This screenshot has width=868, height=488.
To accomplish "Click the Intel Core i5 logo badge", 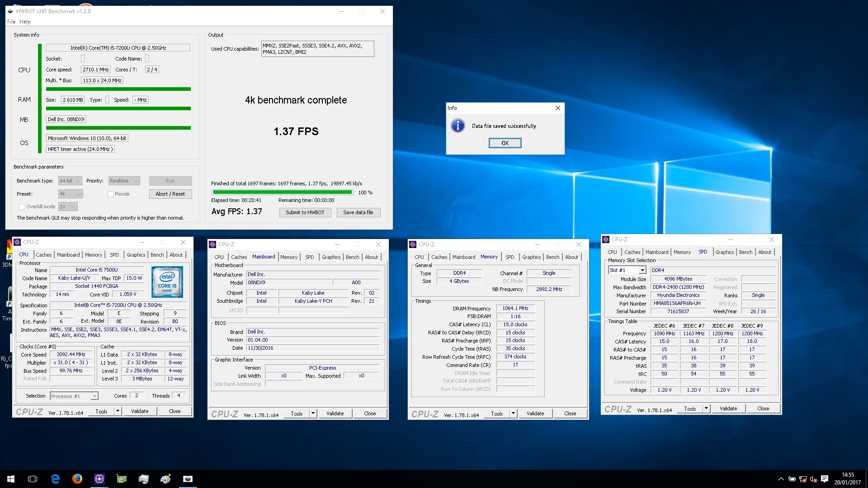I will (x=167, y=282).
